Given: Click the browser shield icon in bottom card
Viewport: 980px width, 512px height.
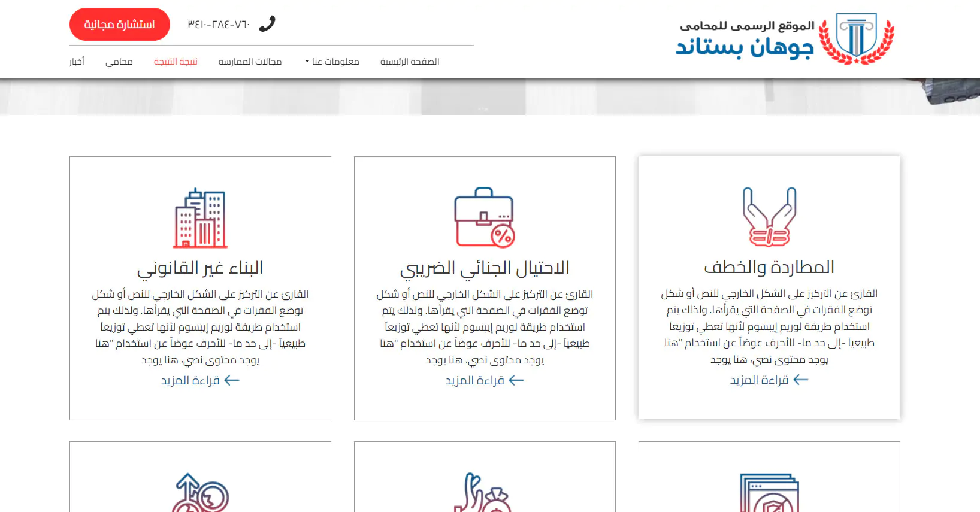Looking at the screenshot, I should [x=769, y=493].
